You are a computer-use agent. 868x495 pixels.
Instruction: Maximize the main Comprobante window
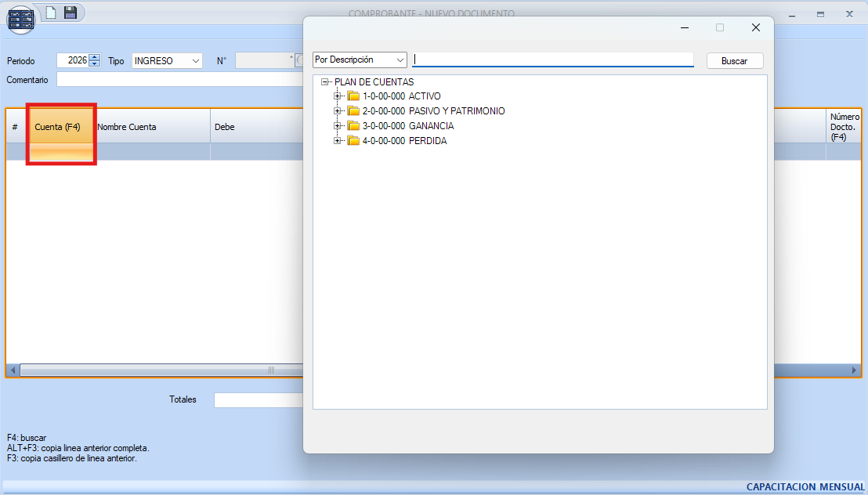[820, 14]
